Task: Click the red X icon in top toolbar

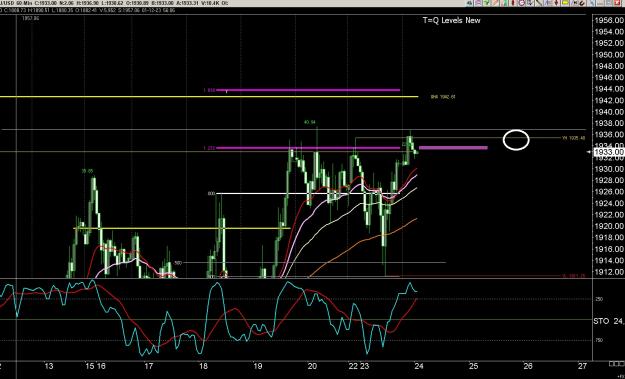Action: click(x=617, y=3)
